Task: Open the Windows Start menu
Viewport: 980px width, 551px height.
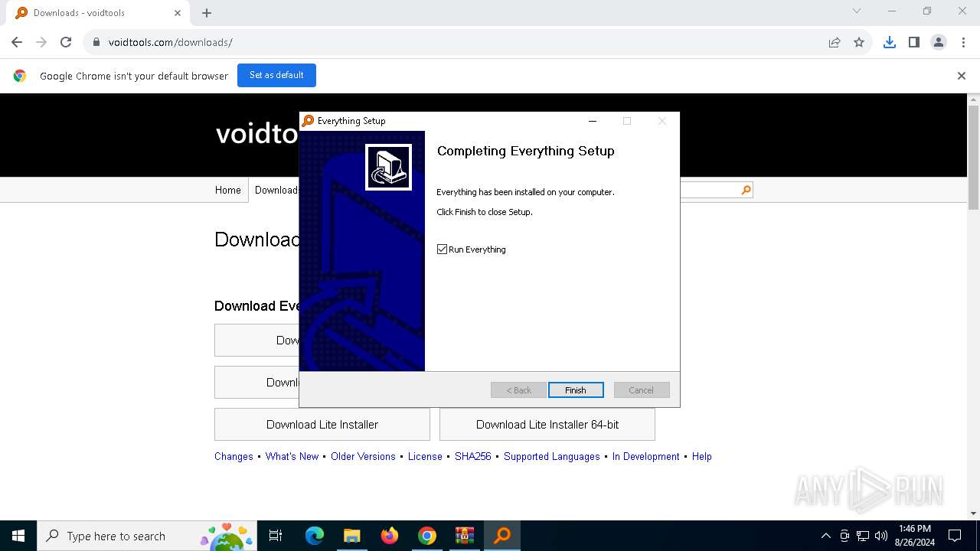Action: coord(18,536)
